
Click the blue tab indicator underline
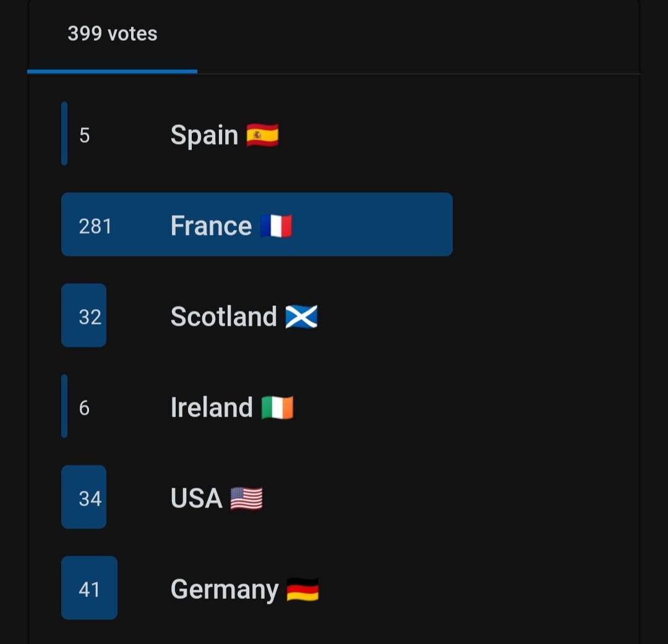pyautogui.click(x=112, y=72)
